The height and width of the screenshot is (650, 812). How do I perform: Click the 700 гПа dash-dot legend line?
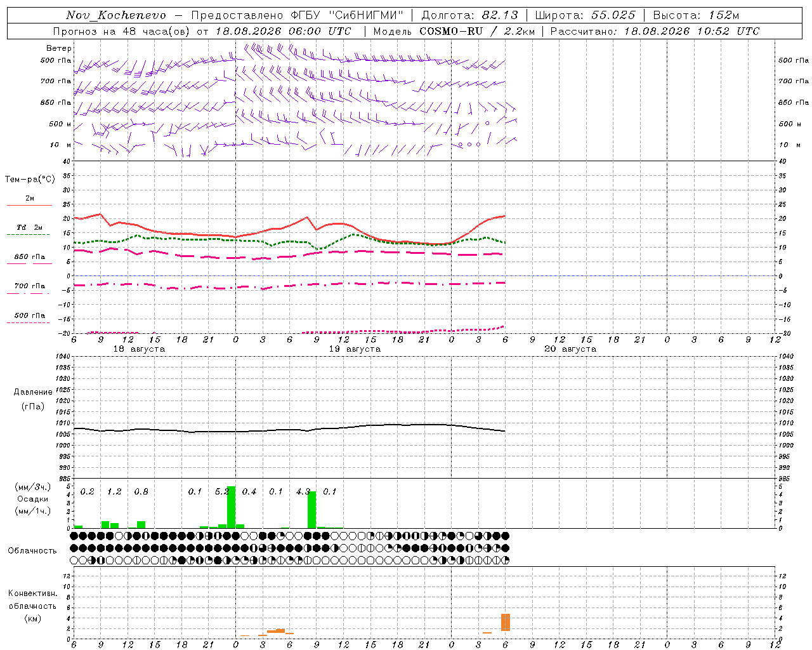click(29, 293)
